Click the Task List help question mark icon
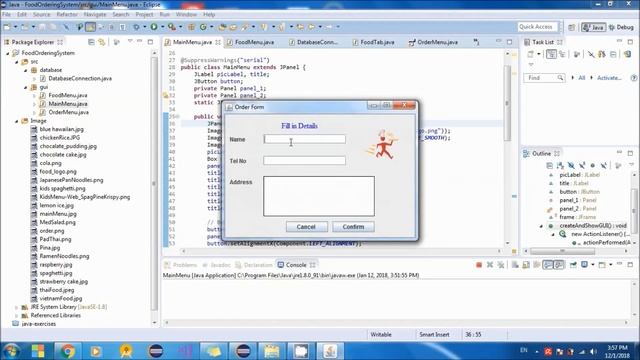This screenshot has height=360, width=640. [633, 78]
